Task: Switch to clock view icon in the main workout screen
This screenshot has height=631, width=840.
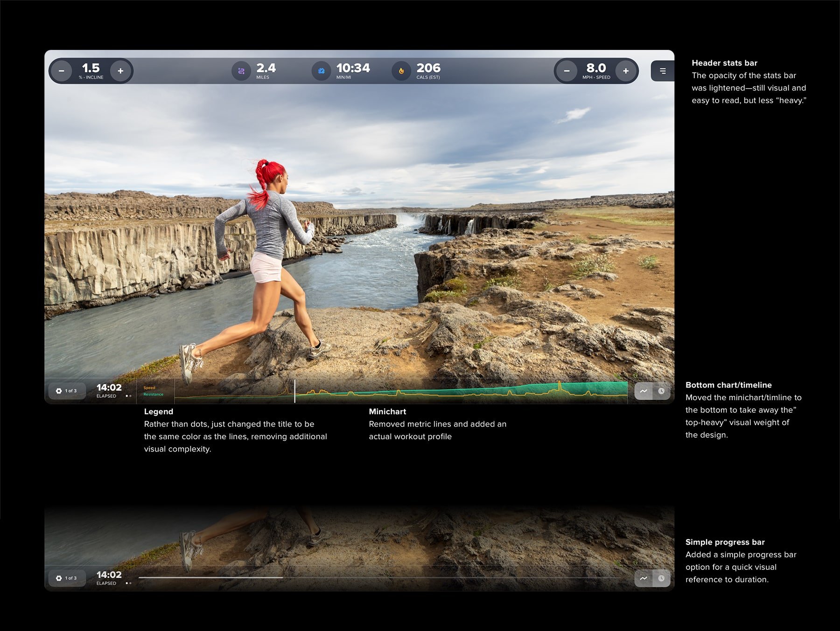Action: pyautogui.click(x=661, y=391)
